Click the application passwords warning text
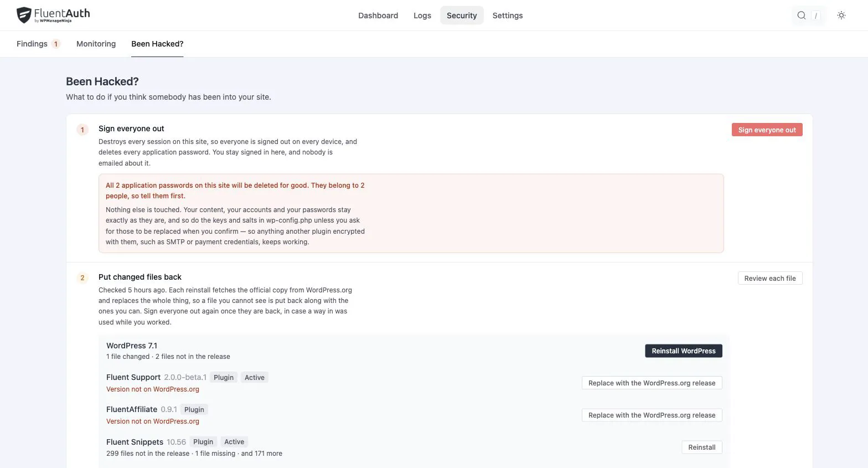Viewport: 868px width, 468px height. pyautogui.click(x=235, y=191)
